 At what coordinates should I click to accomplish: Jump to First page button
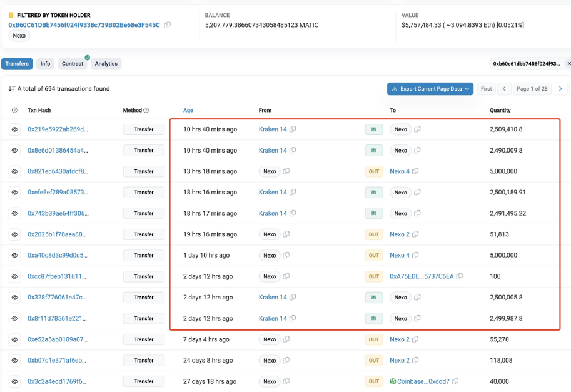486,89
